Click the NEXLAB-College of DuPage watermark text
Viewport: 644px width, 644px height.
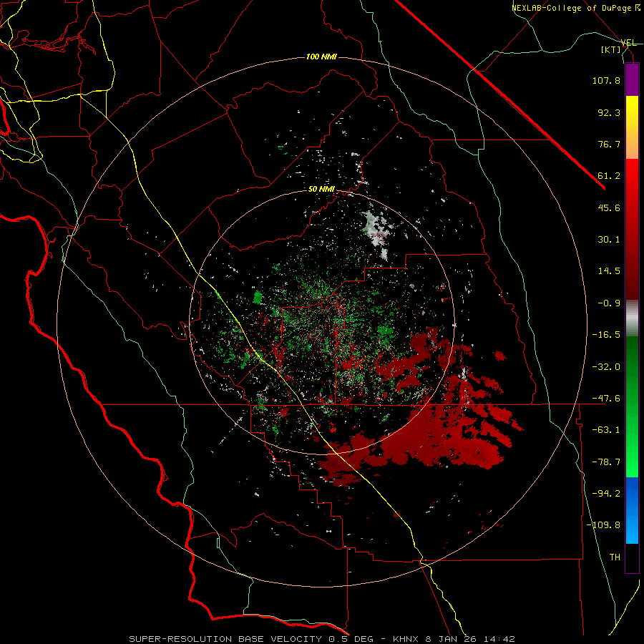[x=575, y=8]
